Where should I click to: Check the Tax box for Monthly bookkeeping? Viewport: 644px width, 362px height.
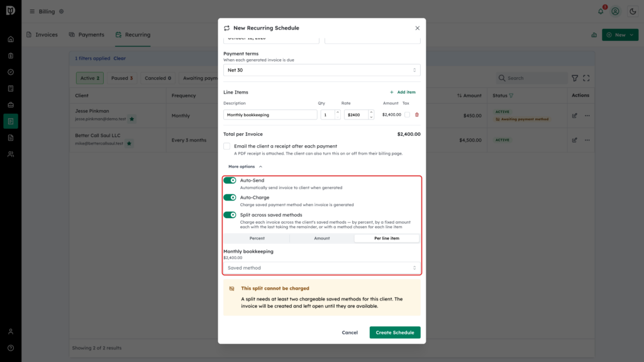pyautogui.click(x=407, y=115)
